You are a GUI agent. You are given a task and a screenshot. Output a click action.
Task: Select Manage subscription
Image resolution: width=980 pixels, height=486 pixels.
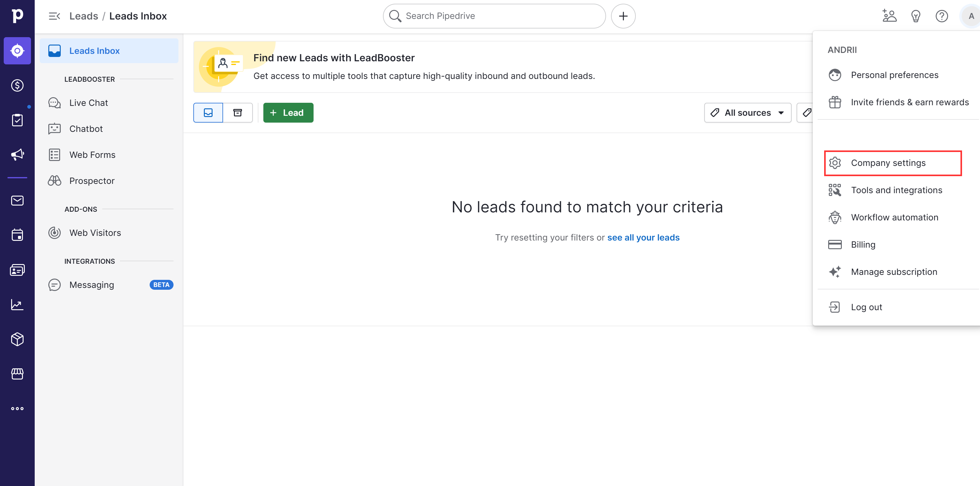[896, 272]
